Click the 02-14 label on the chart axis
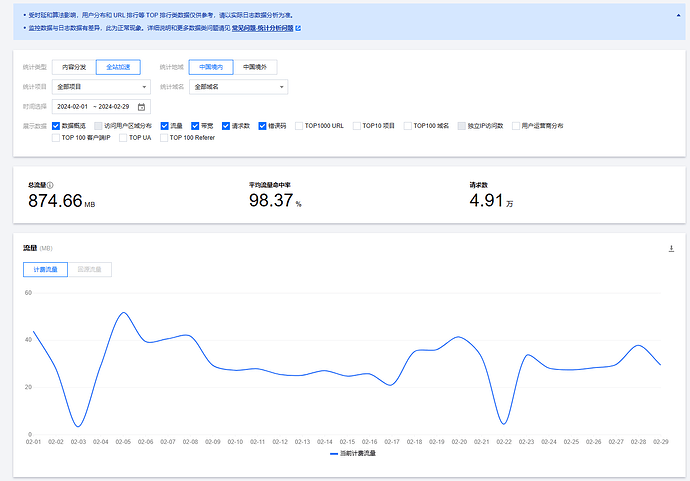690x481 pixels. point(325,441)
